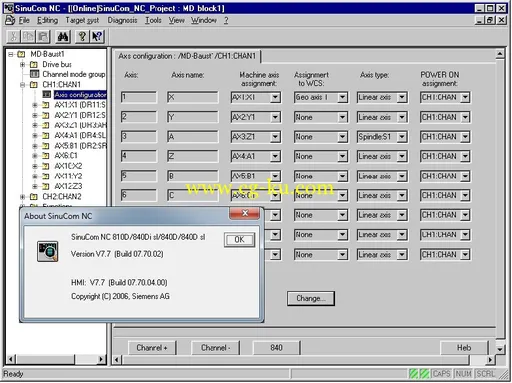Open the File menu
This screenshot has height=383, width=512.
coord(24,20)
